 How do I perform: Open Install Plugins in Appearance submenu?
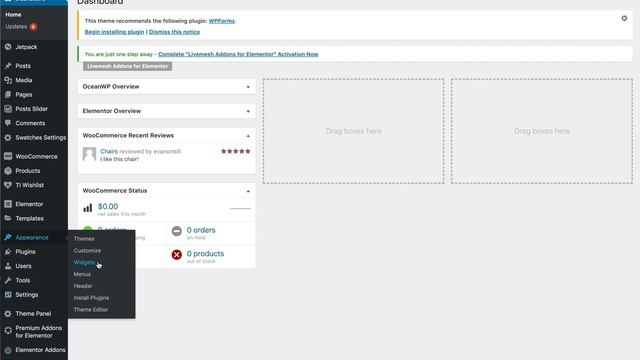tap(91, 298)
